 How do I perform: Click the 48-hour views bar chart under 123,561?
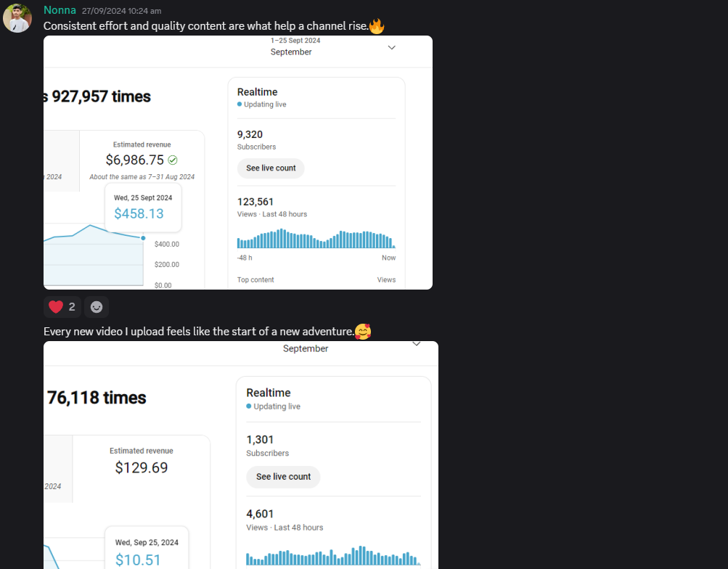coord(316,240)
